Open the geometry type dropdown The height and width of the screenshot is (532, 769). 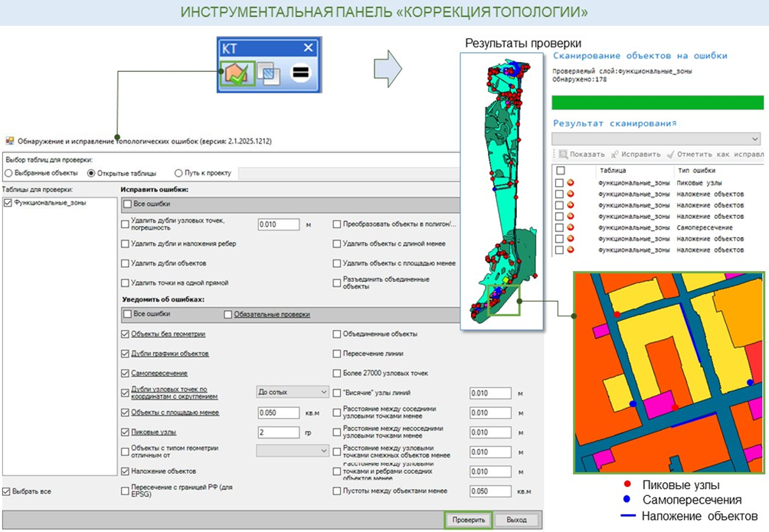point(292,451)
